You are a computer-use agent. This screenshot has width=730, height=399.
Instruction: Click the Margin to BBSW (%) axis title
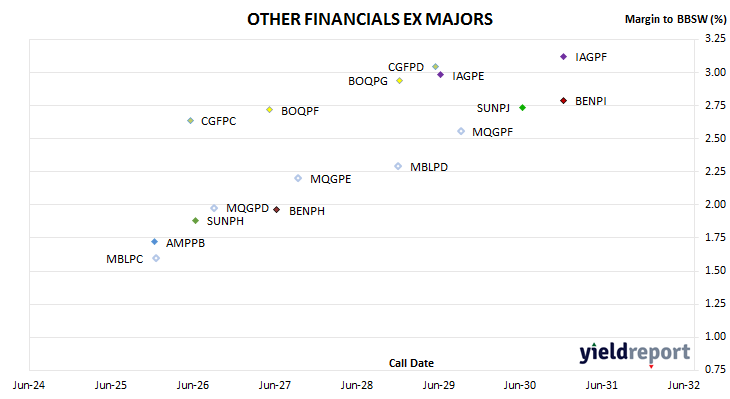[x=675, y=19]
